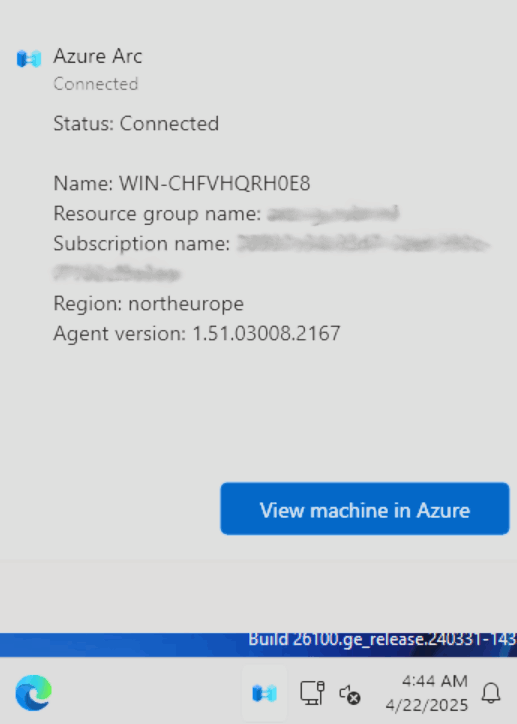Screen dimensions: 517x724
Task: Click the blurred resource group value
Action: (x=333, y=214)
